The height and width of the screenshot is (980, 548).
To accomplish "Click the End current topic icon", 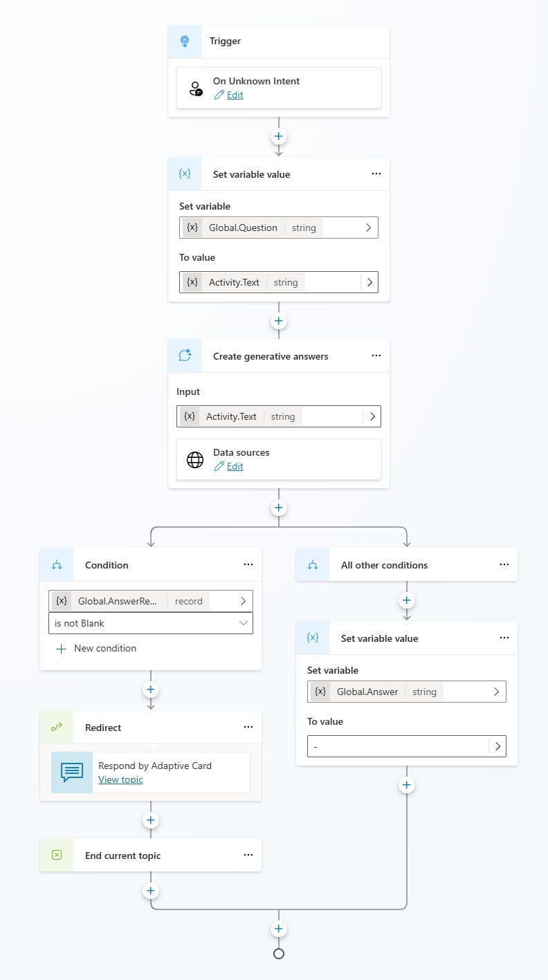I will [x=57, y=856].
